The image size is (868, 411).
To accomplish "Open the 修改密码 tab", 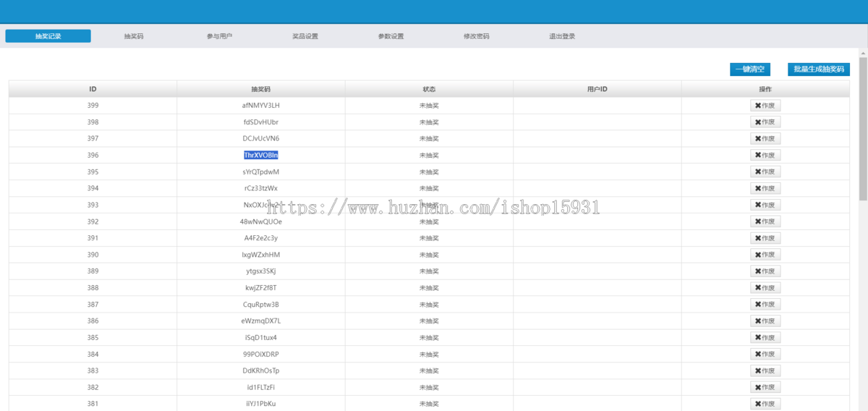I will [477, 36].
